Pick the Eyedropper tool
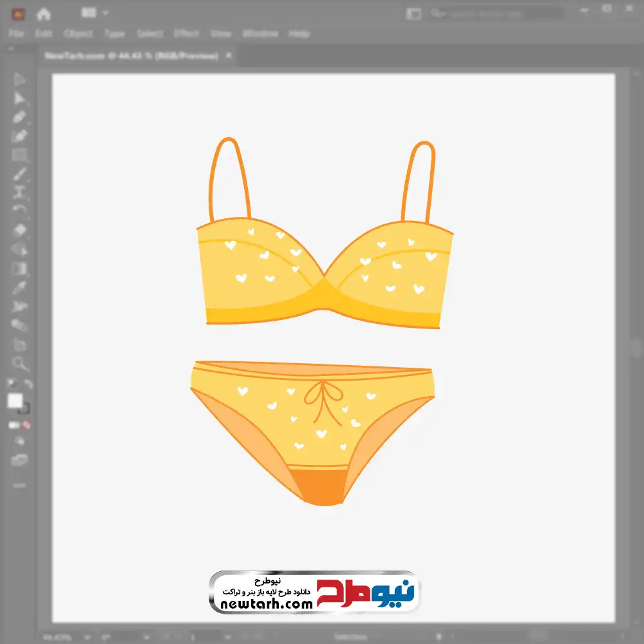 point(19,287)
